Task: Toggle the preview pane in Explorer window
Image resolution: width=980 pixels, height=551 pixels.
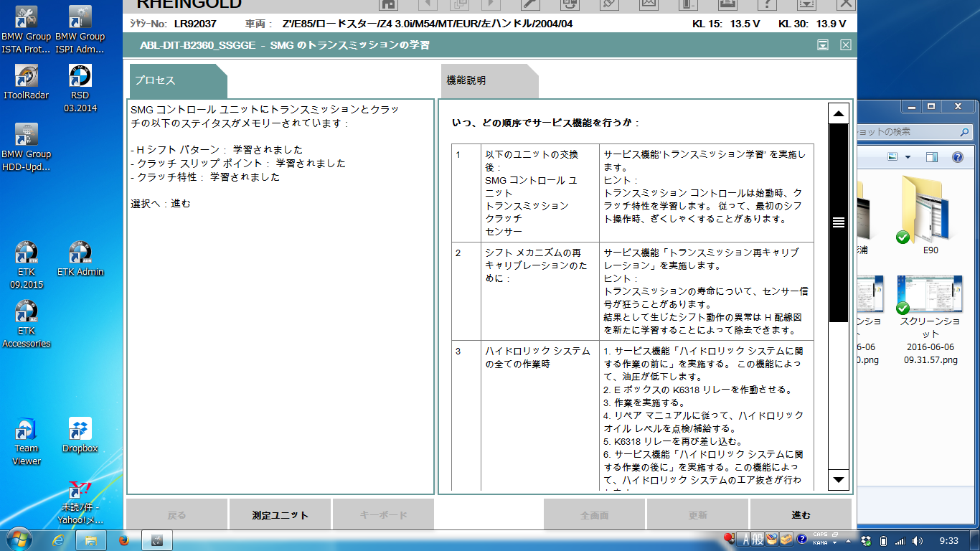Action: tap(932, 157)
